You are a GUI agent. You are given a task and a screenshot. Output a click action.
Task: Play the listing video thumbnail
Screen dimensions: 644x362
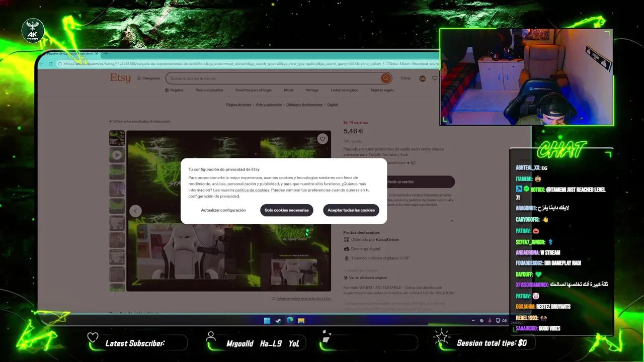[x=117, y=155]
